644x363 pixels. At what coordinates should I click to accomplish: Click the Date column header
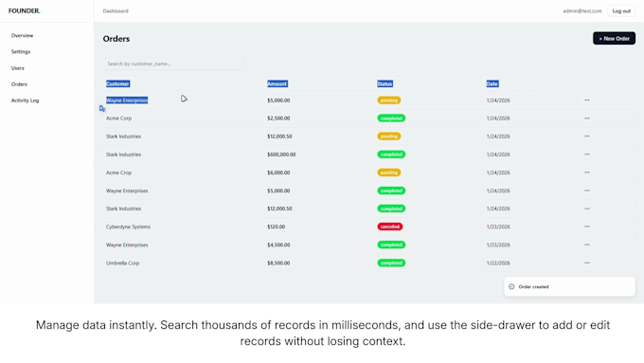coord(492,83)
